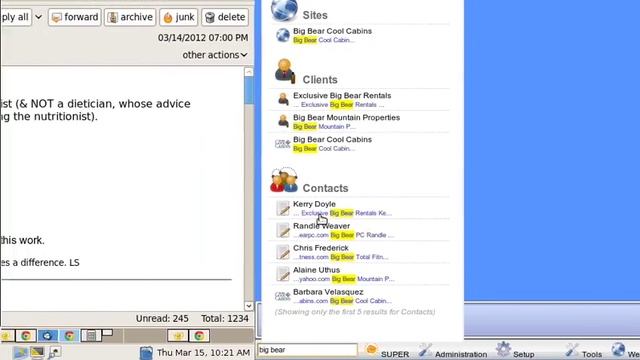Image resolution: width=640 pixels, height=360 pixels.
Task: Click the first 5 results notice
Action: pos(355,312)
